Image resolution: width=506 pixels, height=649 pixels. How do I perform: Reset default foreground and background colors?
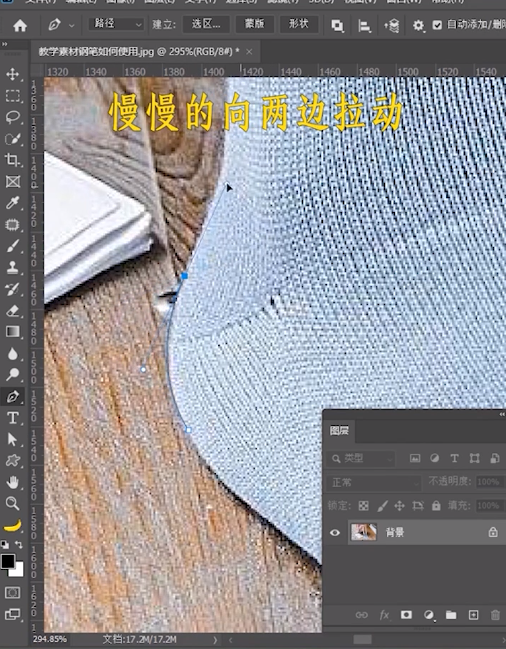(5, 544)
